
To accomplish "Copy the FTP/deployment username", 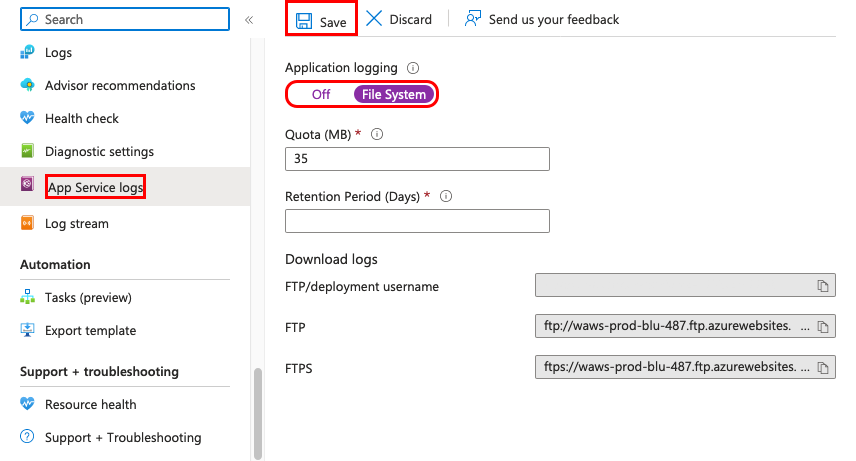I will click(x=823, y=286).
